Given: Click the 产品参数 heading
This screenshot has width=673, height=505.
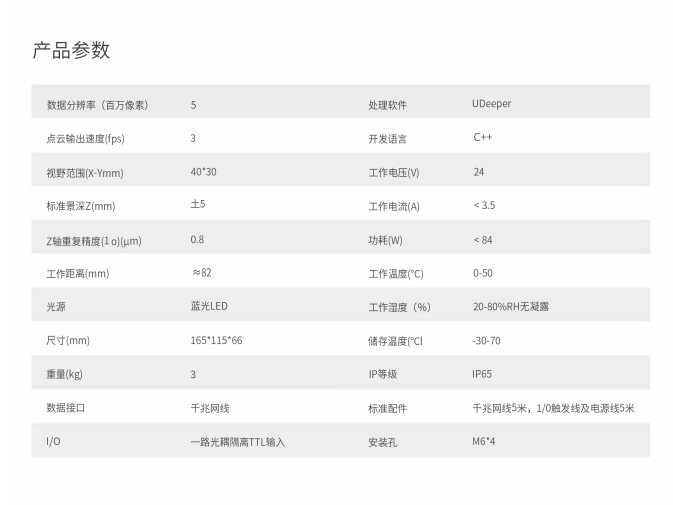Looking at the screenshot, I should 71,50.
